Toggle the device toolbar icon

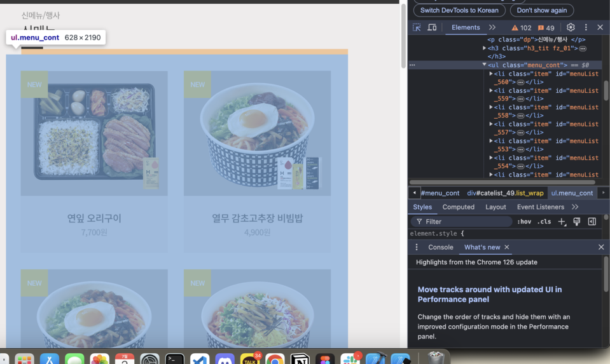pos(432,27)
